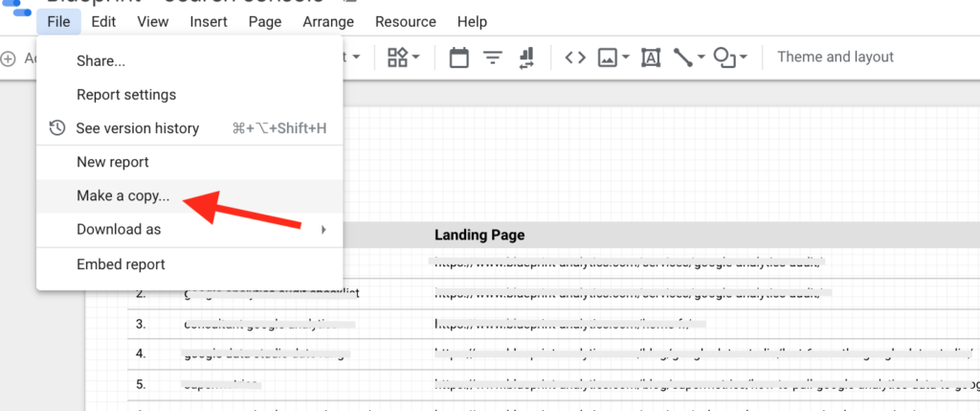
Task: Choose Make a copy from File menu
Action: pyautogui.click(x=122, y=195)
